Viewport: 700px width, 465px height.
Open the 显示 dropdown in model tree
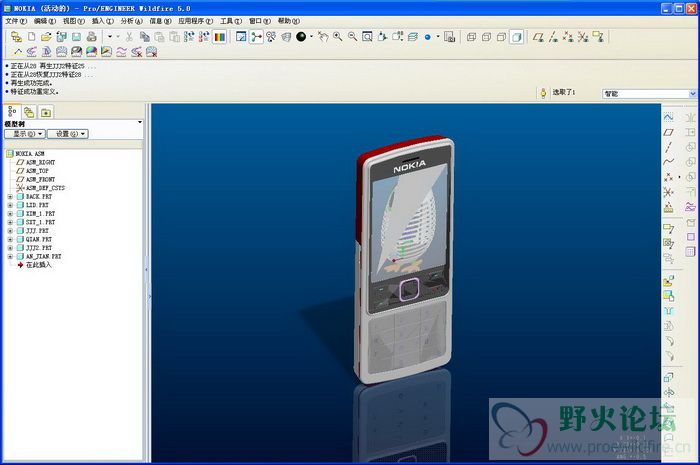pos(25,134)
